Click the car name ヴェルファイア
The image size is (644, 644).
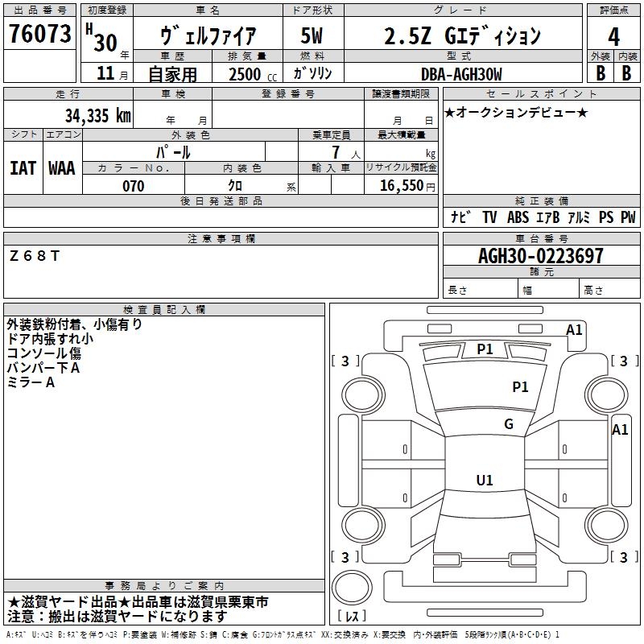pos(208,35)
